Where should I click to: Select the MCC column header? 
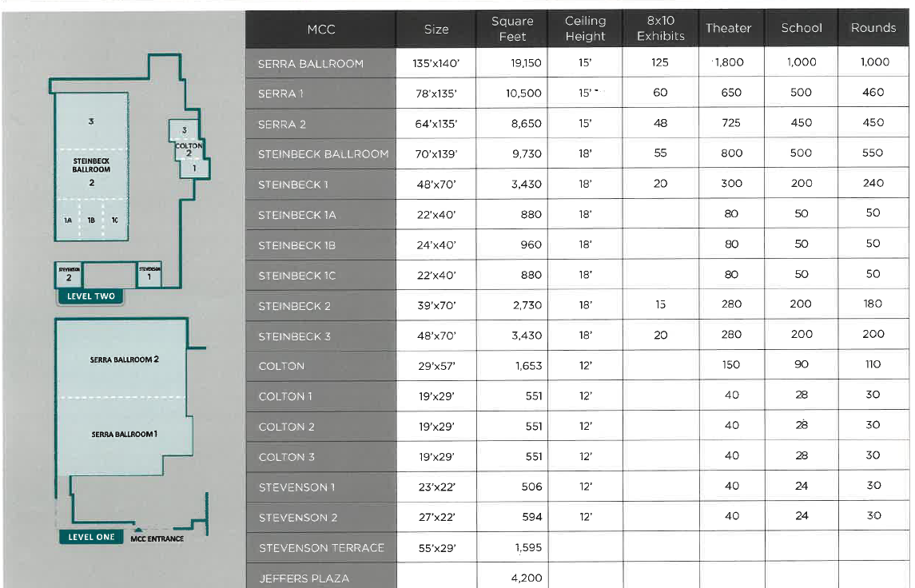pos(321,30)
